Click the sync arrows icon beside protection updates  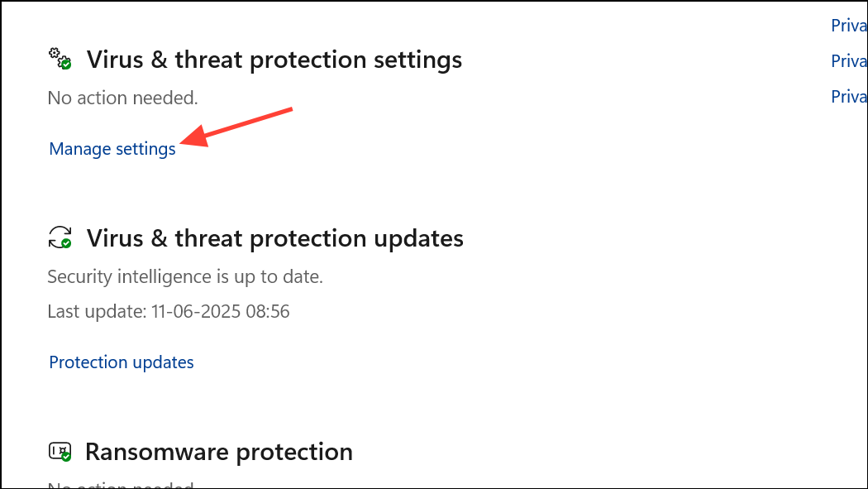[60, 237]
